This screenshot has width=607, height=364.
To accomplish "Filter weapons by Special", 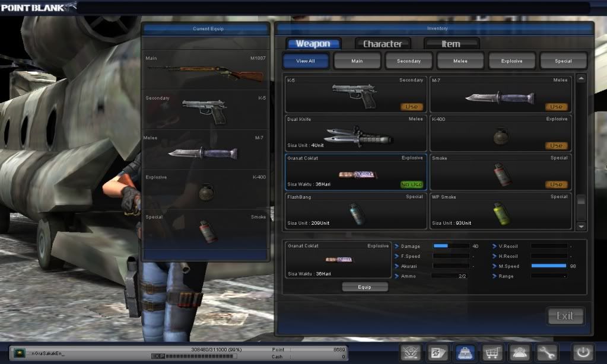I will tap(563, 61).
